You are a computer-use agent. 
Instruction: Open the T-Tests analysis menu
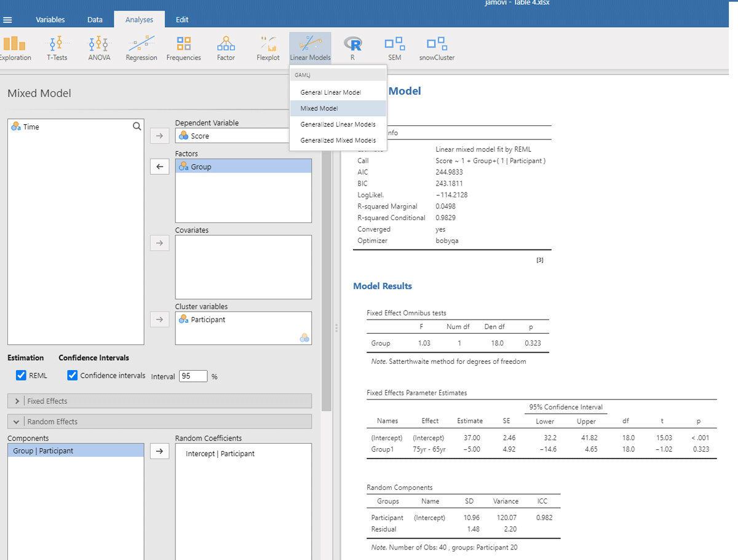[57, 48]
